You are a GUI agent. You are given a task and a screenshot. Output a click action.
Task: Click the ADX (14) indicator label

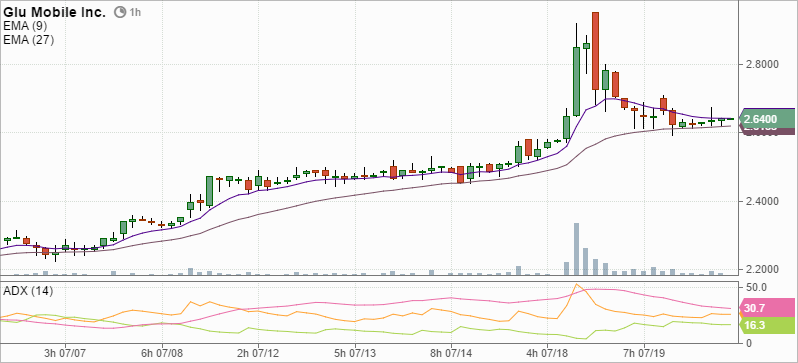pyautogui.click(x=28, y=291)
